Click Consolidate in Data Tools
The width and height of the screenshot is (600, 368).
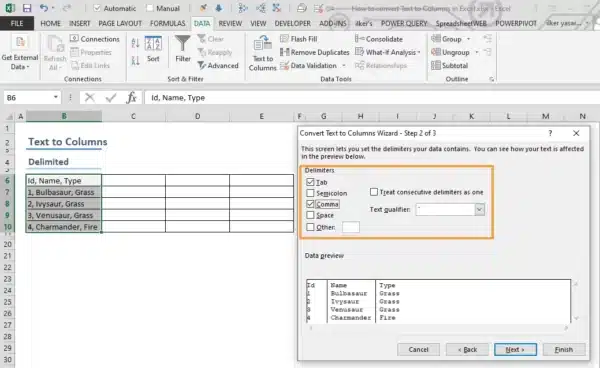tap(379, 39)
